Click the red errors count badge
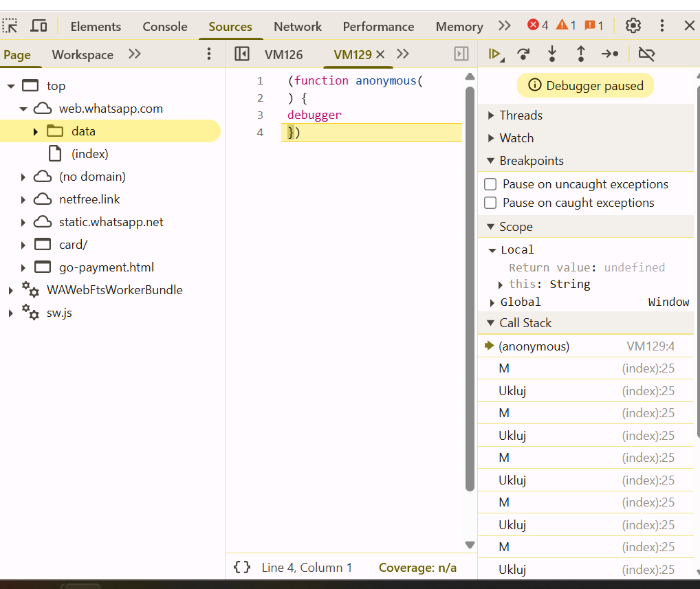The height and width of the screenshot is (589, 700). [538, 25]
